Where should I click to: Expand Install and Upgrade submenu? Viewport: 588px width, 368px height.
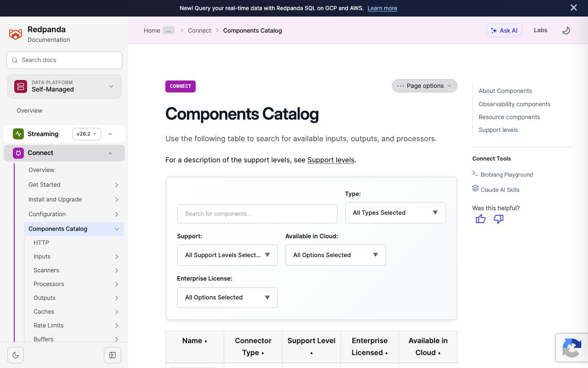click(x=117, y=200)
